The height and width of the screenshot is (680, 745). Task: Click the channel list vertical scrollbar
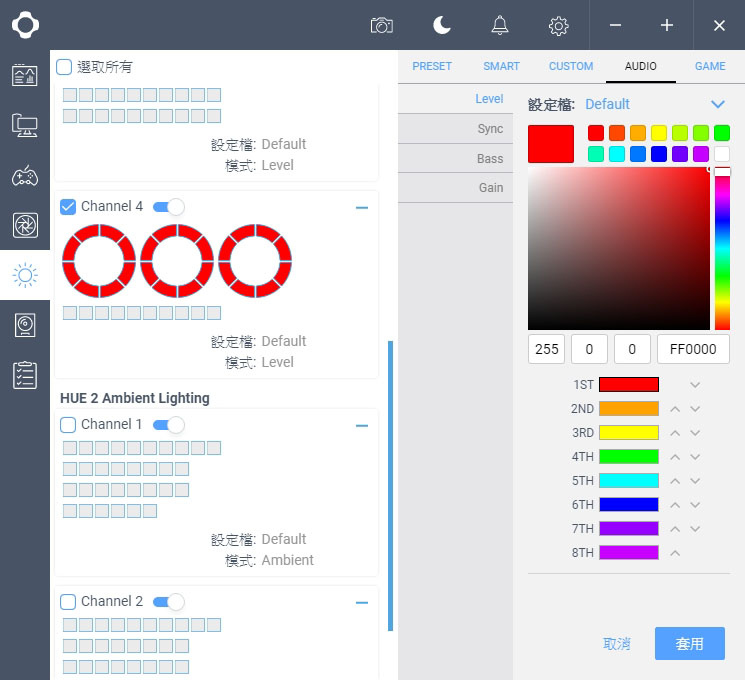[x=391, y=486]
